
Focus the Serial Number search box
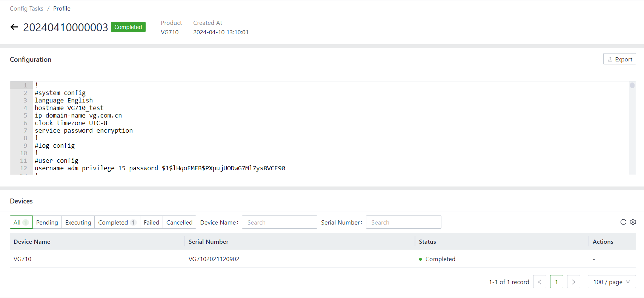click(x=403, y=222)
